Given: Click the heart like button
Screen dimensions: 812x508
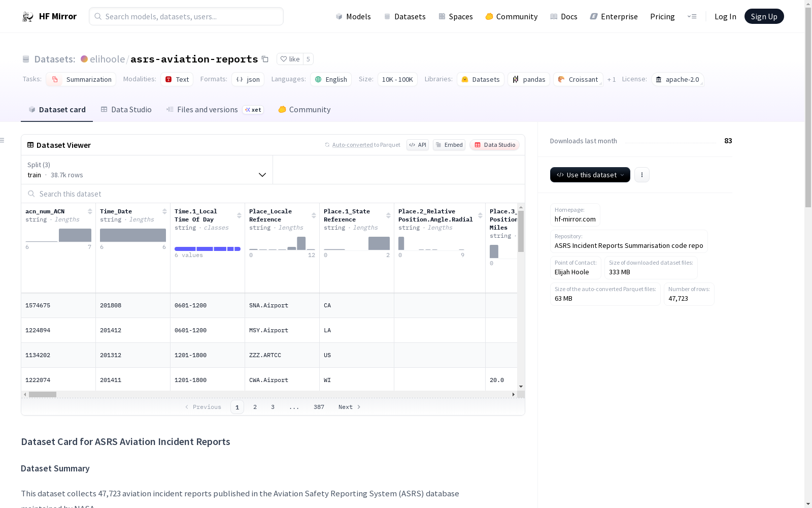Looking at the screenshot, I should 290,59.
